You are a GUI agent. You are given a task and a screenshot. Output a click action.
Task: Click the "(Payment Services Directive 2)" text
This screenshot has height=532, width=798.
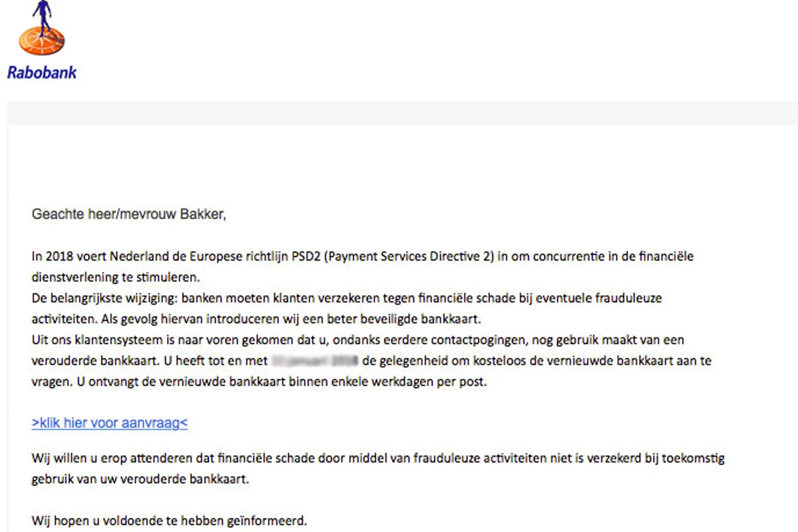[x=409, y=256]
